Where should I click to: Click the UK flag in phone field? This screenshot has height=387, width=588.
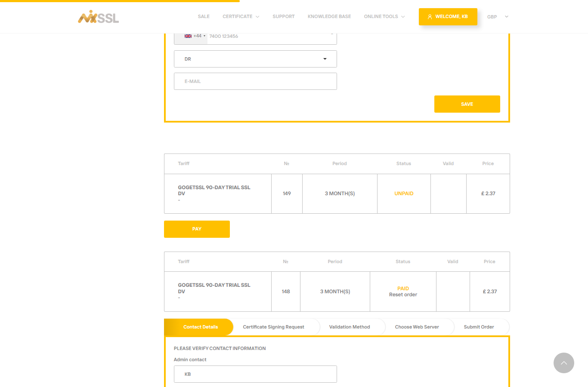(188, 36)
